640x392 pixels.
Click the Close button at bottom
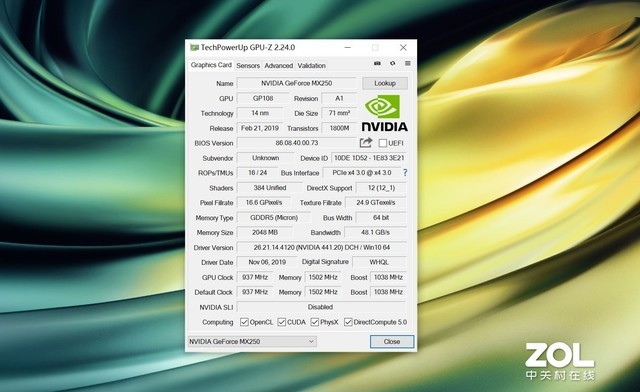click(x=392, y=341)
